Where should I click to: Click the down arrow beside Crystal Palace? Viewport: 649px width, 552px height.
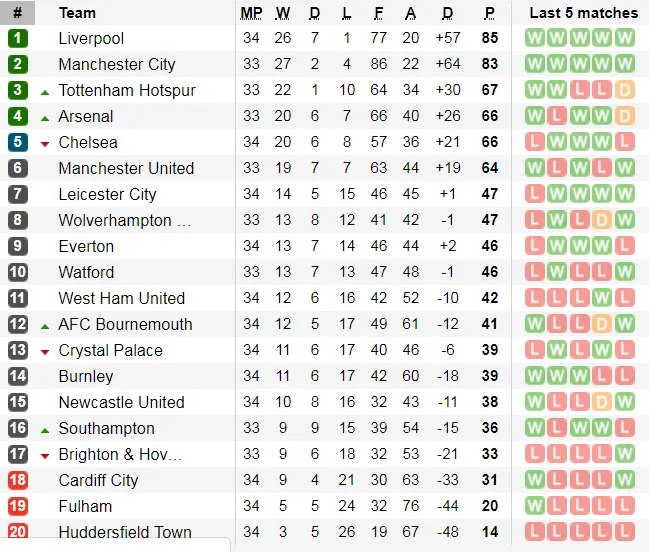click(x=45, y=351)
